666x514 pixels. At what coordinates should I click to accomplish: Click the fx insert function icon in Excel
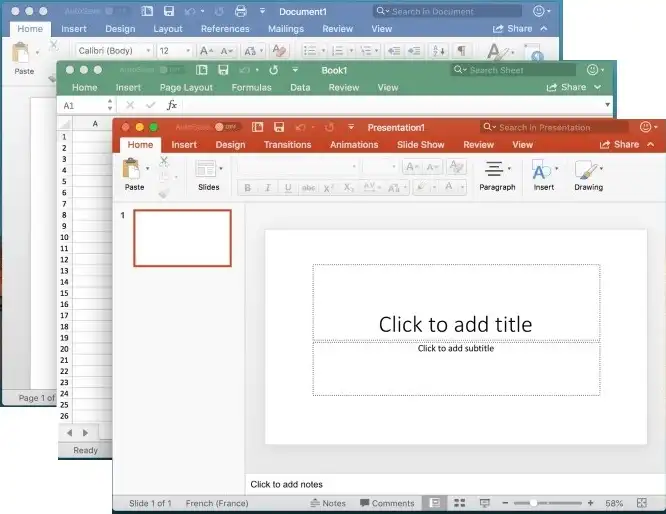(x=172, y=105)
